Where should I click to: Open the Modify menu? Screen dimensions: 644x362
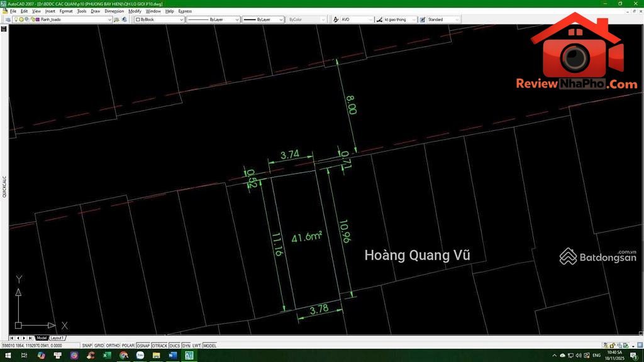(135, 11)
